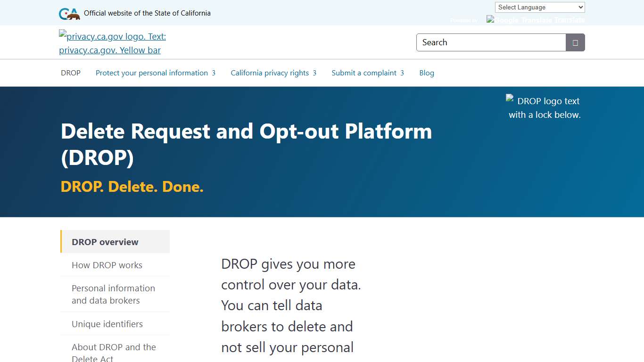Select Unique identifiers in the sidebar

pyautogui.click(x=107, y=324)
